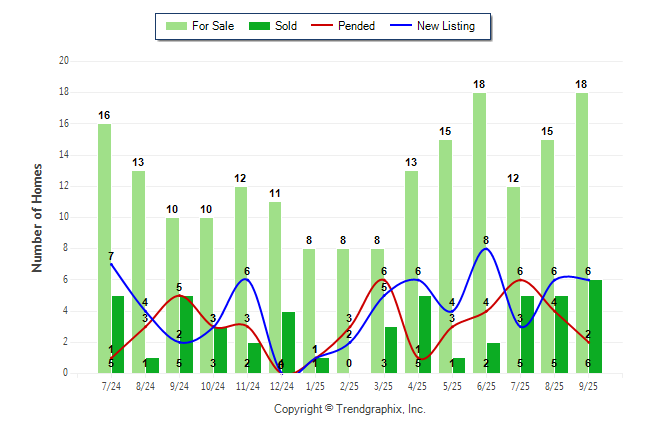Click the New Listing point labeled 7 at 7/24
Viewport: 646px width, 434px height.
[111, 264]
